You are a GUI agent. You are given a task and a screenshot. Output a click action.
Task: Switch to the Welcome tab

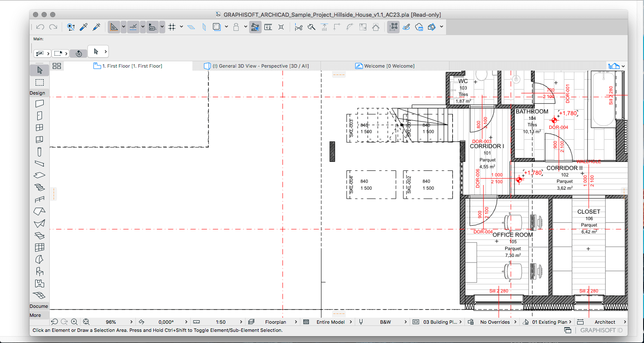(385, 66)
